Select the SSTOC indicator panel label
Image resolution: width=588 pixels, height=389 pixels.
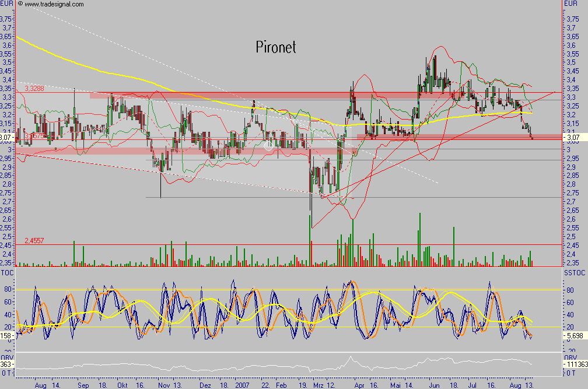[x=575, y=272]
